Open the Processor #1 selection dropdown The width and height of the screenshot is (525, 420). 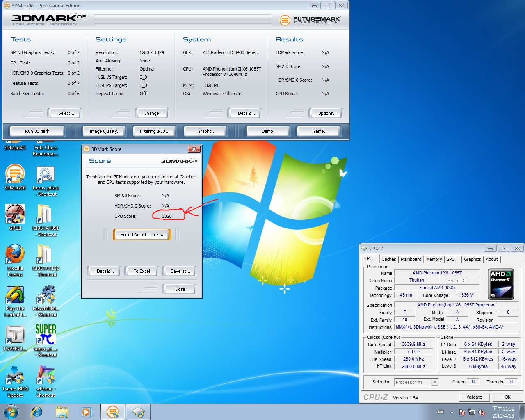click(416, 382)
